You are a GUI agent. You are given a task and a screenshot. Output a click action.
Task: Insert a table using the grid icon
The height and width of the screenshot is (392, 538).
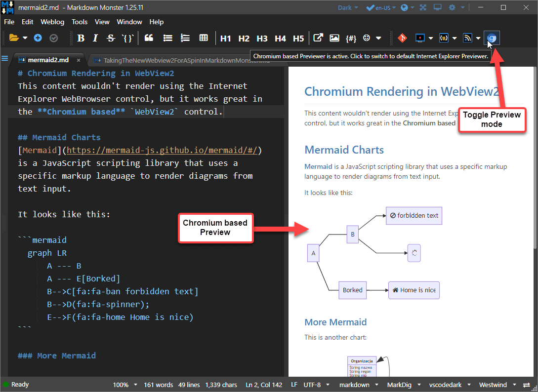click(x=204, y=38)
